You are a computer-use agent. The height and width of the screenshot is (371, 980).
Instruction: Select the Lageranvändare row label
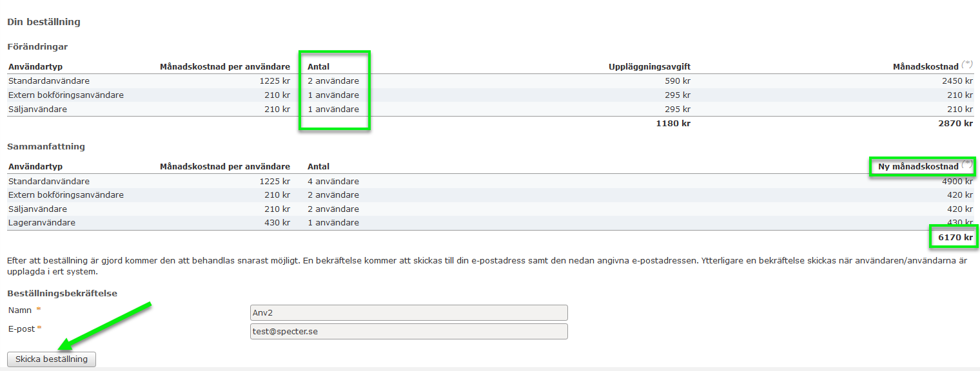(42, 223)
